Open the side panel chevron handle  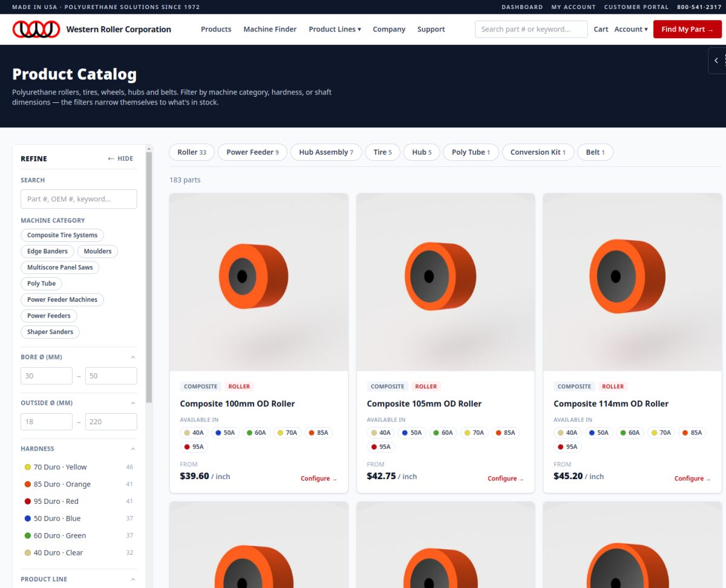point(717,60)
